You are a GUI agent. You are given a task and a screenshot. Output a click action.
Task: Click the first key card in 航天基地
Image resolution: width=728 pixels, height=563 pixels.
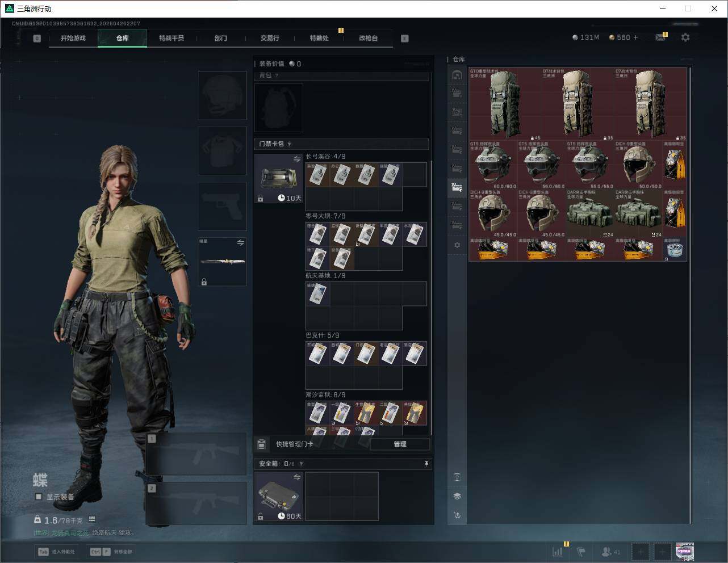318,294
